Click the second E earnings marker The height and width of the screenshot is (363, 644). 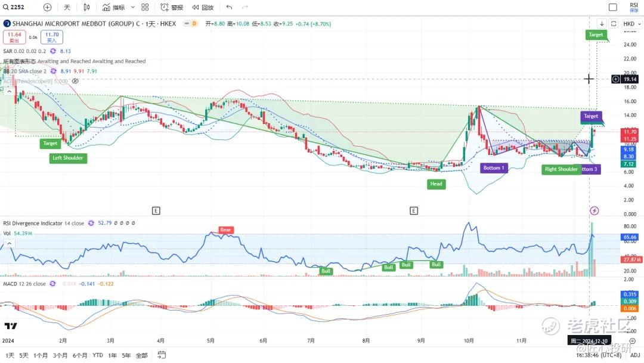414,210
